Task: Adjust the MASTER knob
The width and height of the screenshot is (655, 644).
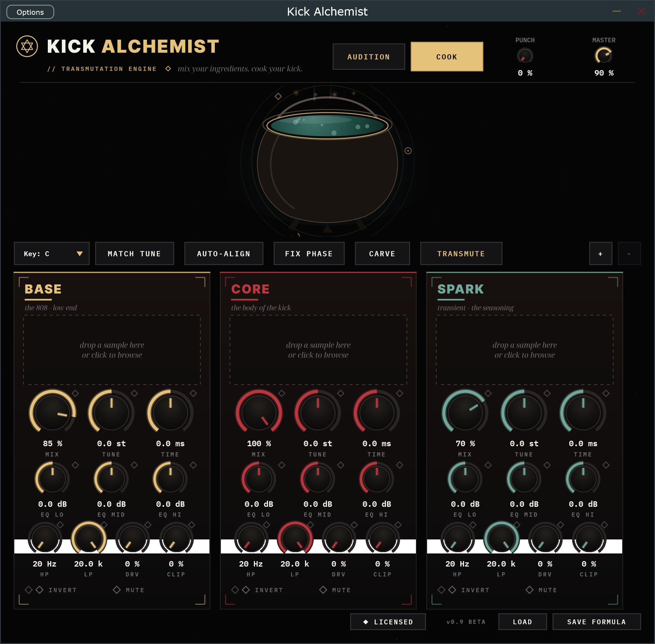Action: pos(604,56)
